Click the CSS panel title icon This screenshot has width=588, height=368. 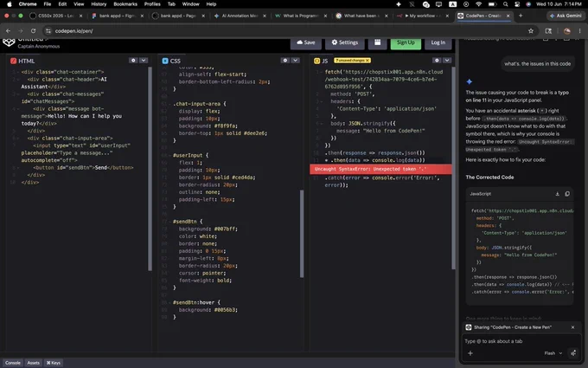pos(165,61)
